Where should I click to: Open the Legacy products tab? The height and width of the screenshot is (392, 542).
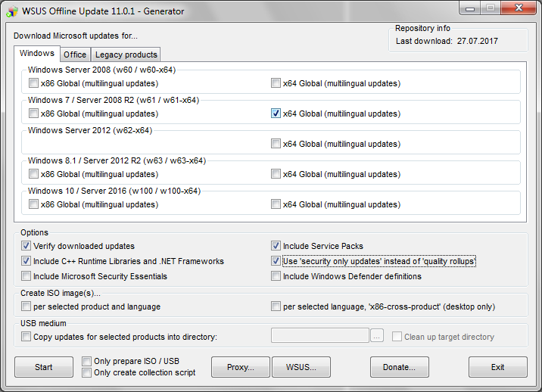pyautogui.click(x=126, y=54)
